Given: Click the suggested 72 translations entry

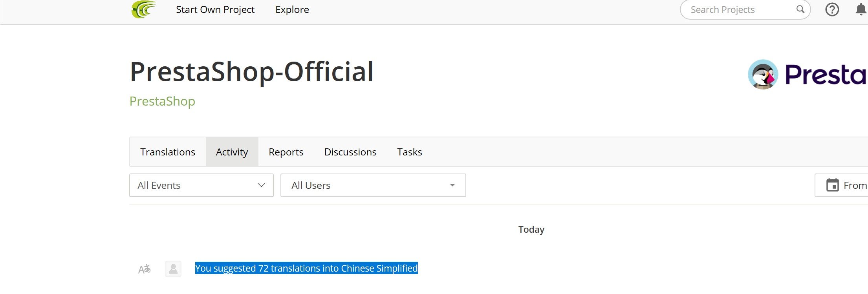Looking at the screenshot, I should 306,268.
